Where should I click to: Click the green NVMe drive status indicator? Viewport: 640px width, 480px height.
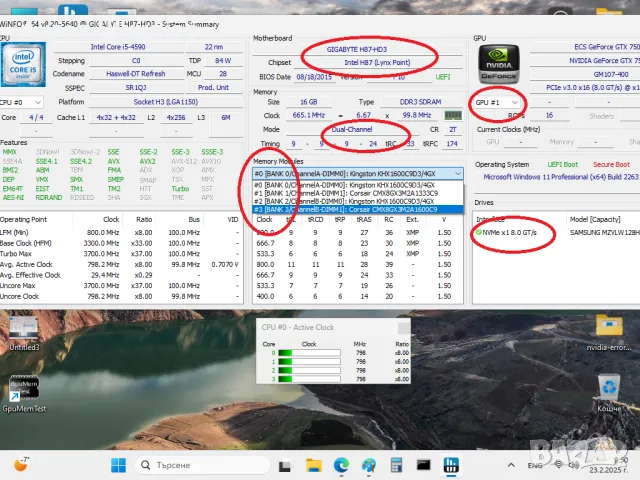point(480,232)
